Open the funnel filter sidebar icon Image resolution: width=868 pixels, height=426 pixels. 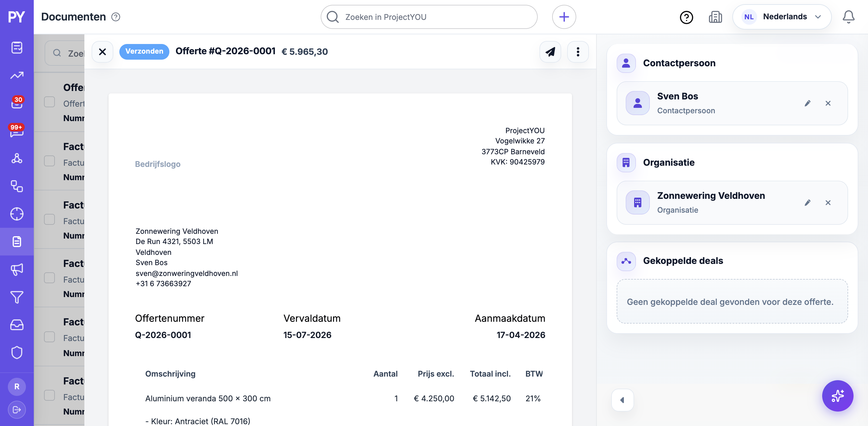(17, 297)
